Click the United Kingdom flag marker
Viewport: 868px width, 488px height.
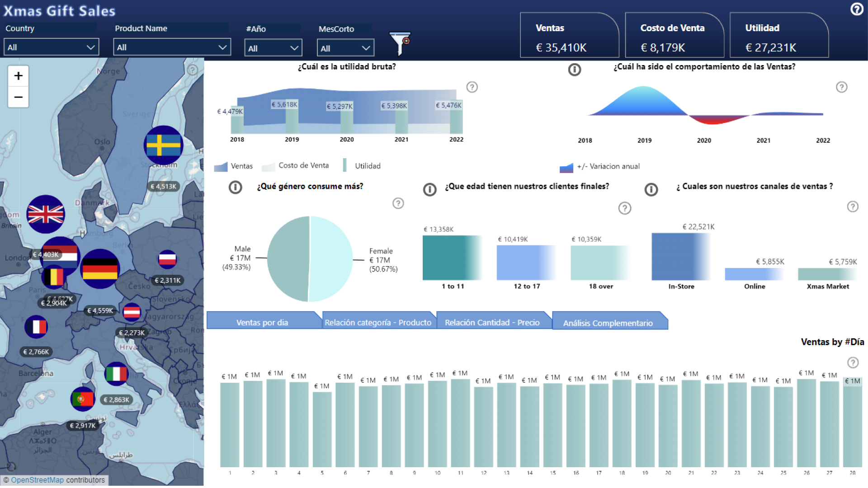click(x=46, y=214)
